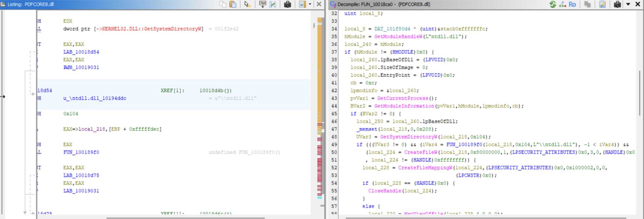Click _memset call on line 47

(x=367, y=129)
